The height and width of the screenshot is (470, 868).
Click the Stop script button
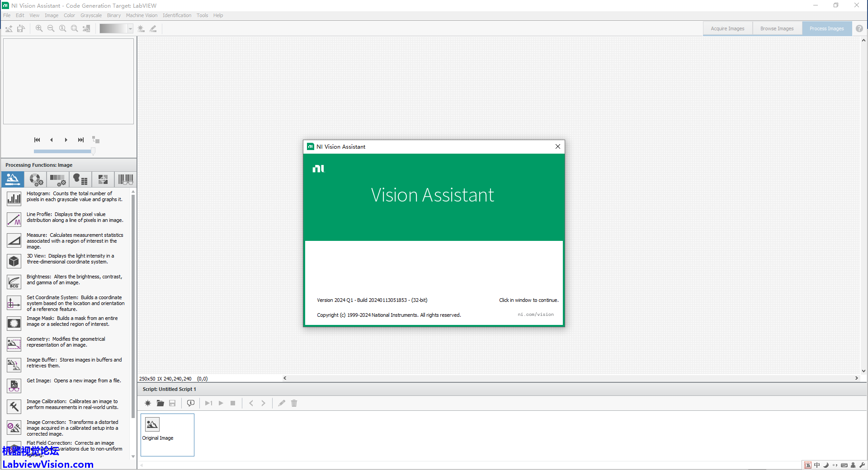coord(233,403)
